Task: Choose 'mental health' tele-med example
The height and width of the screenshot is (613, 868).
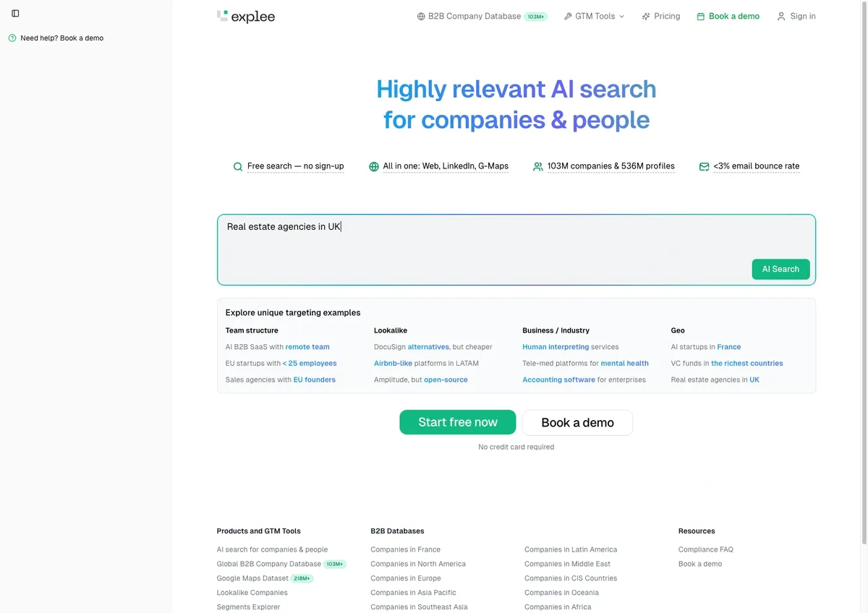Action: (x=625, y=364)
